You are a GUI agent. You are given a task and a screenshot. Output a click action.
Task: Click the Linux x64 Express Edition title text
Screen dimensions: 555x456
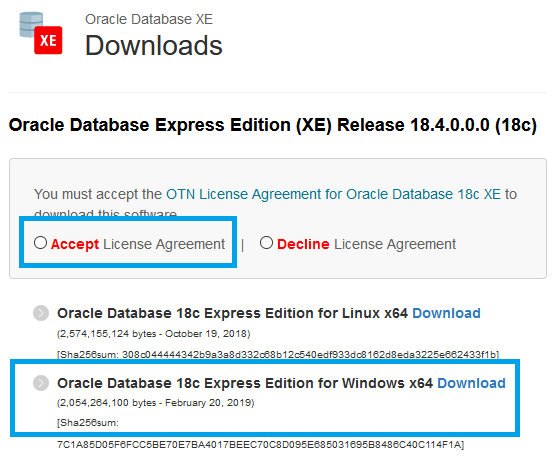[232, 313]
